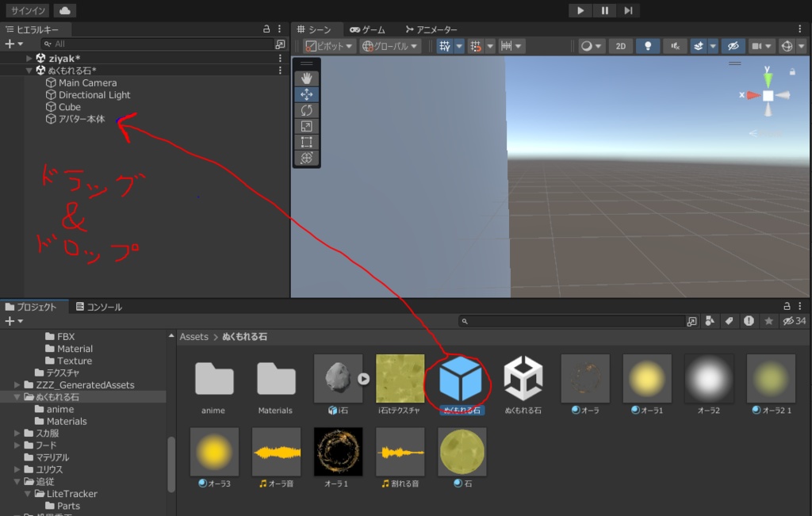Toggle grid visibility button

[x=444, y=46]
